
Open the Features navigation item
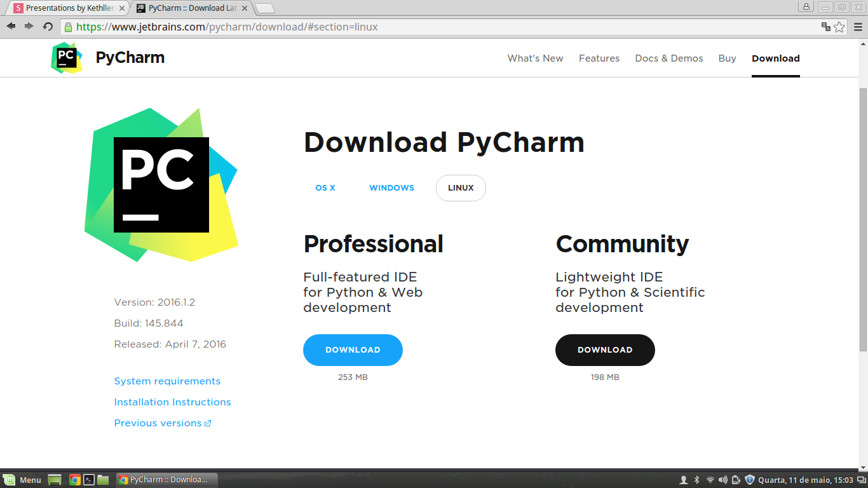[x=599, y=58]
